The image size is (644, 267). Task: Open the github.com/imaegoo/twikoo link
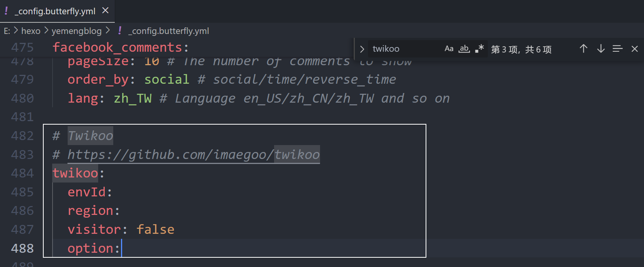coord(193,155)
